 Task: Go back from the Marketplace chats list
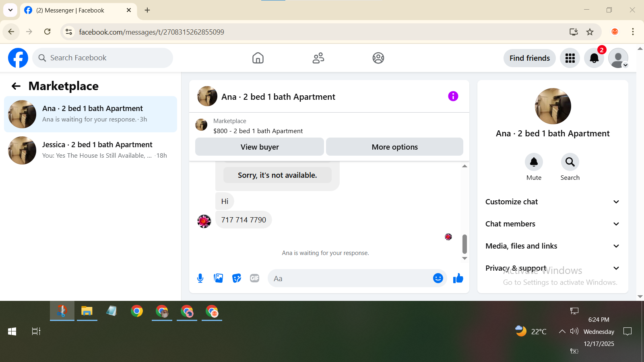point(16,86)
